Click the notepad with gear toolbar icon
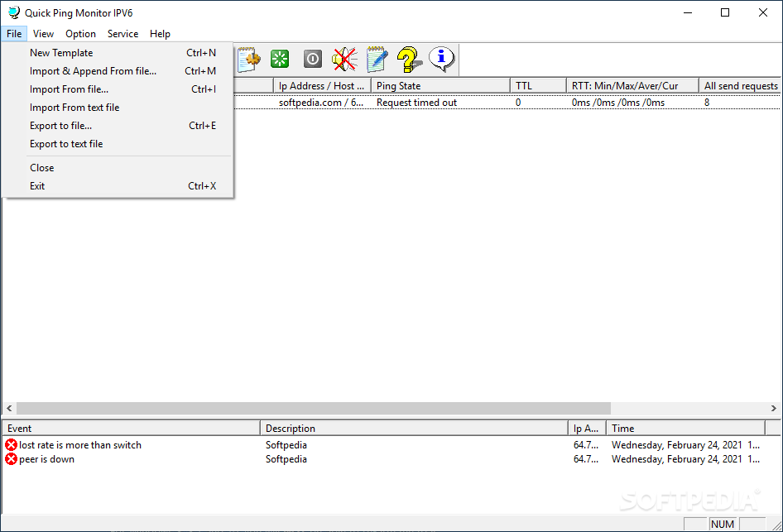The height and width of the screenshot is (532, 783). [248, 60]
